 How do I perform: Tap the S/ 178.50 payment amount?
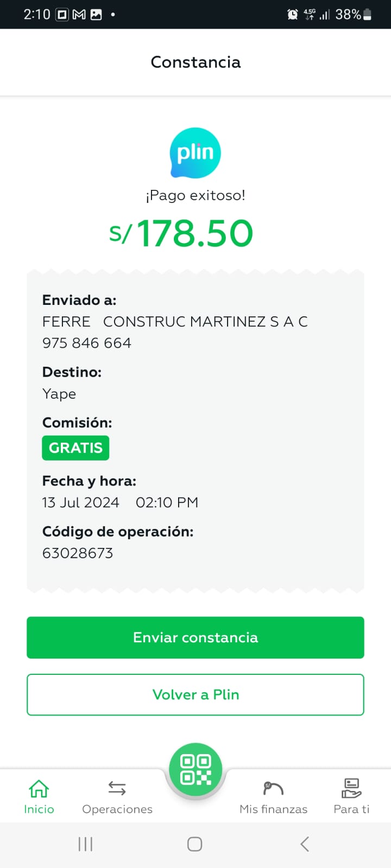181,233
